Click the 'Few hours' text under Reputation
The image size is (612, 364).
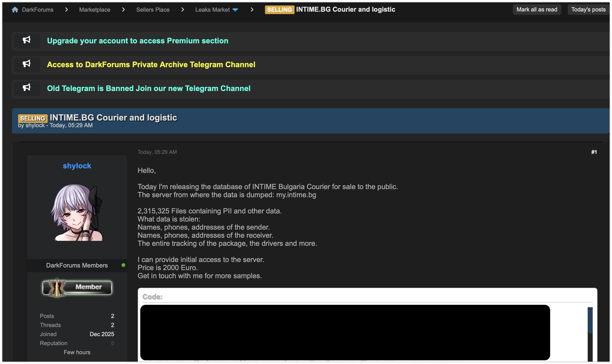(77, 352)
